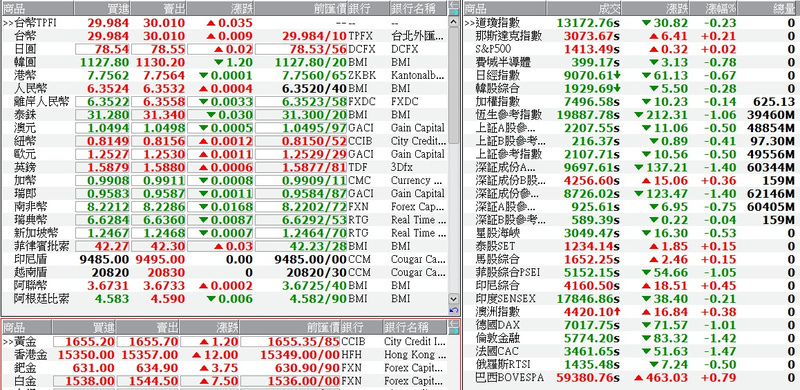Select the 印尼盾 currency row
Viewport: 800px width, 390px height.
[x=224, y=259]
